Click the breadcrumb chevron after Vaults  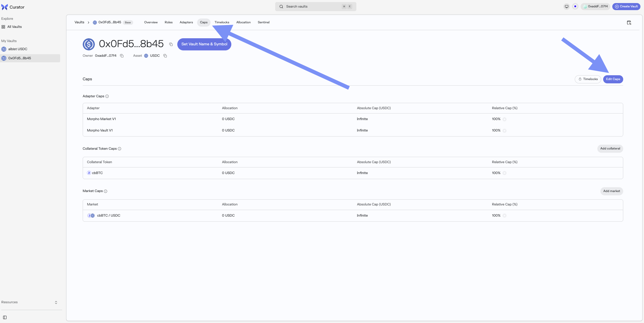coord(89,23)
